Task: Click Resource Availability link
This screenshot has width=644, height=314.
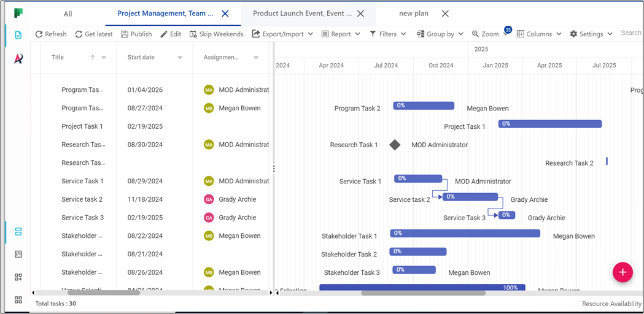Action: tap(611, 304)
